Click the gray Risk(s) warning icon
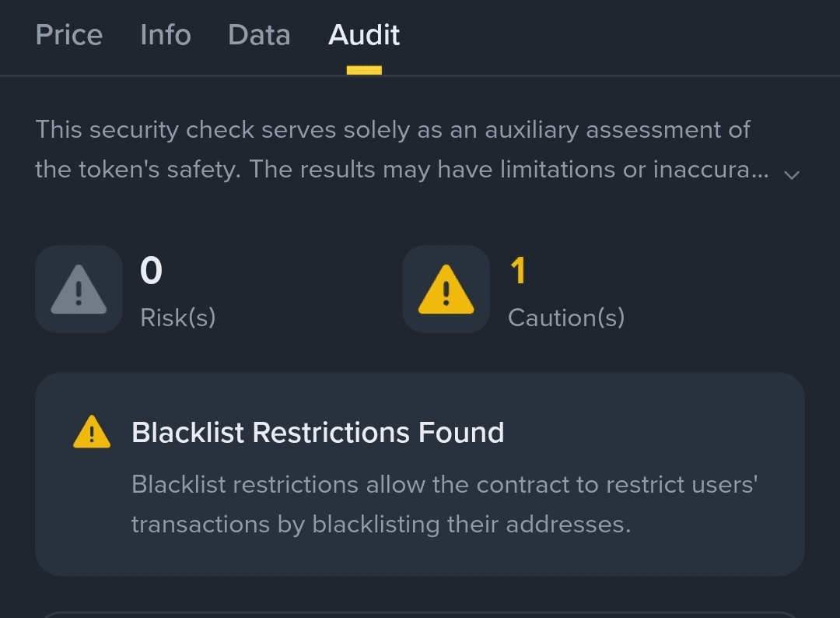The height and width of the screenshot is (618, 840). click(79, 290)
